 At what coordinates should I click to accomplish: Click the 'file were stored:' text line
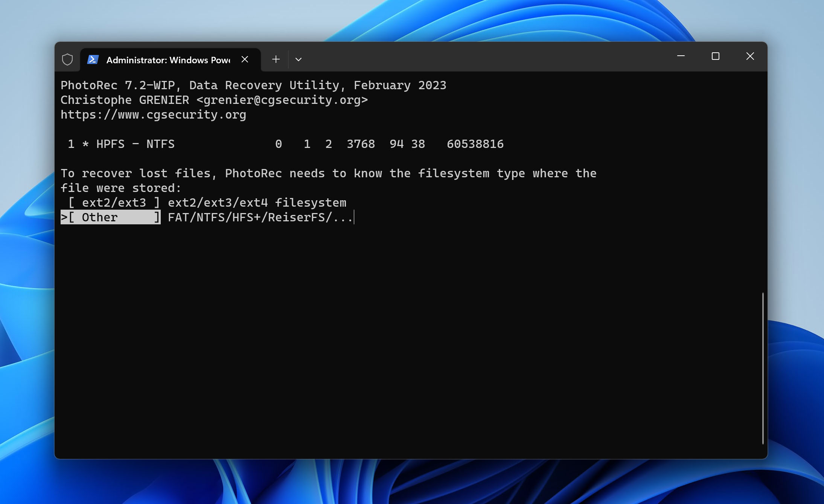(x=121, y=188)
